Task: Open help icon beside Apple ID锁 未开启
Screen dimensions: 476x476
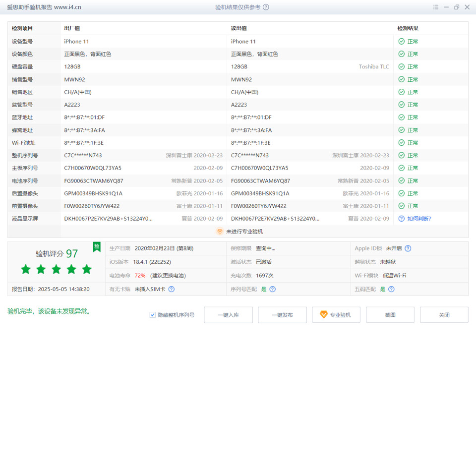Action: (408, 248)
